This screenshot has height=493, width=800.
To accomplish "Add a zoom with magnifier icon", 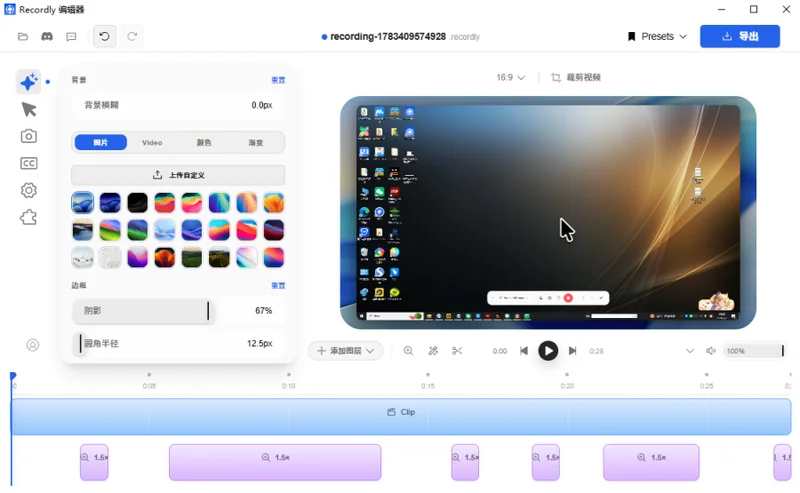I will click(x=408, y=351).
